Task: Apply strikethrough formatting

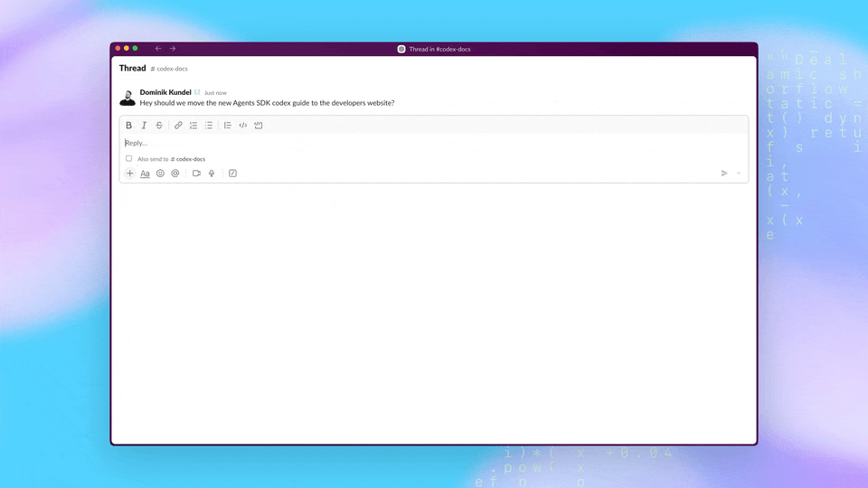Action: coord(159,126)
